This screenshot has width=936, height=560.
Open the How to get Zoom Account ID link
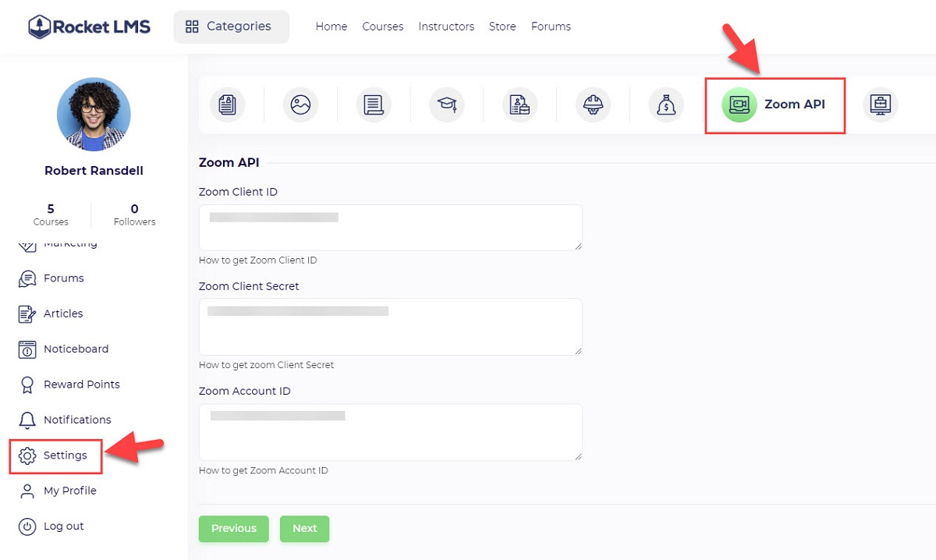pyautogui.click(x=264, y=470)
